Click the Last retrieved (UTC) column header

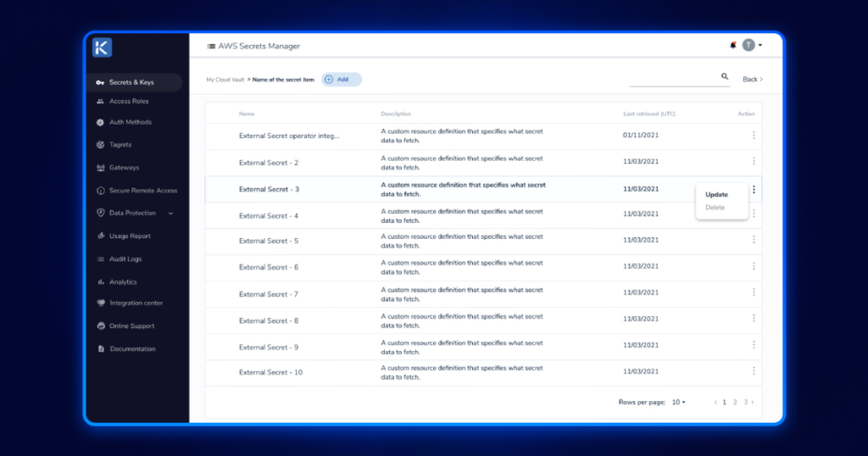click(x=648, y=114)
